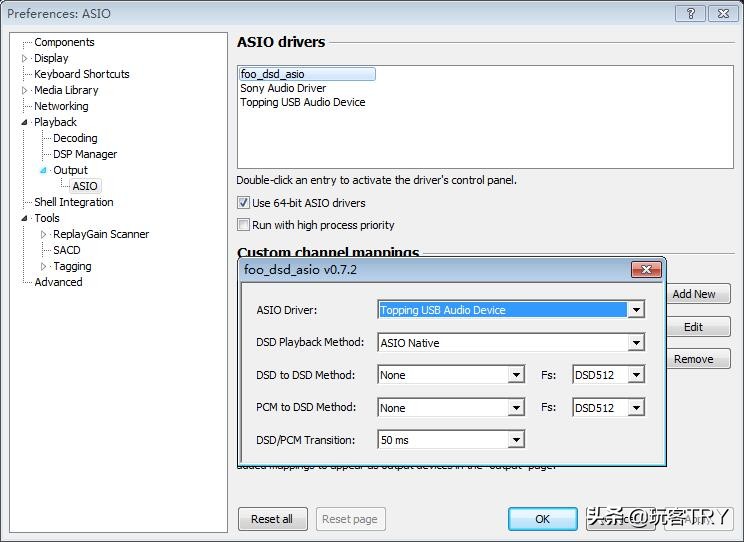Expand the Display tree node
This screenshot has height=542, width=744.
[25, 58]
